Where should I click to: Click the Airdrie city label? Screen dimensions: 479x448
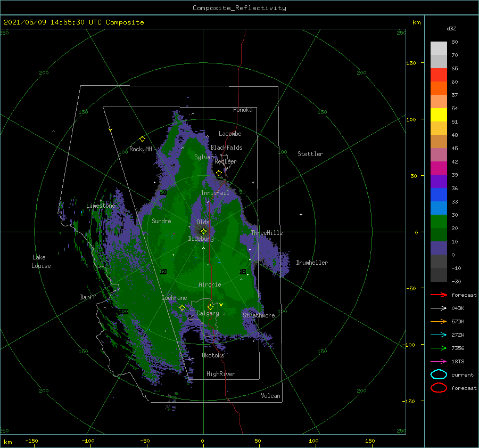[x=210, y=284]
